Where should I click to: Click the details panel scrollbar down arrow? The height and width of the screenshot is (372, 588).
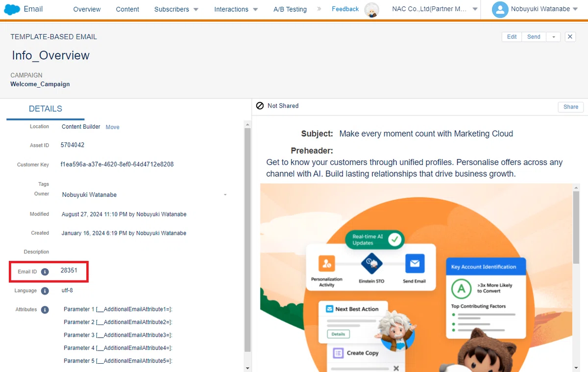point(247,368)
